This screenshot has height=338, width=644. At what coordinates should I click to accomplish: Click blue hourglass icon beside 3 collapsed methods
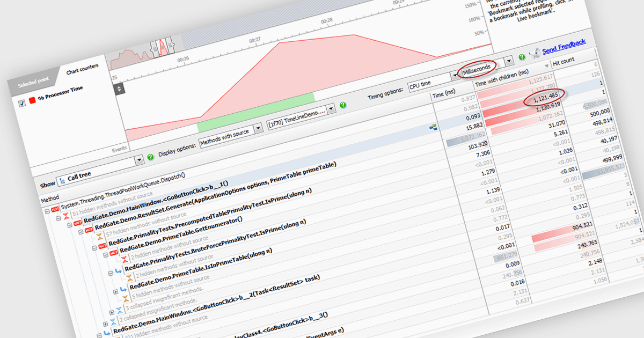click(x=120, y=310)
